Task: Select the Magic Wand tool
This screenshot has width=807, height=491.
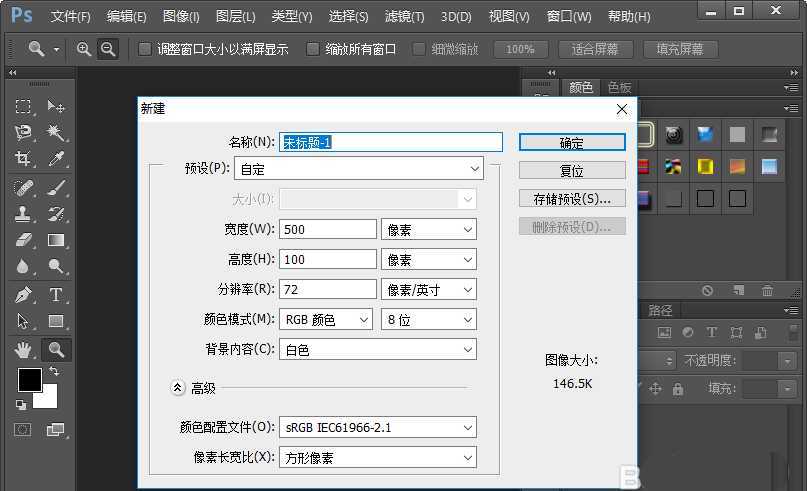Action: pos(56,132)
